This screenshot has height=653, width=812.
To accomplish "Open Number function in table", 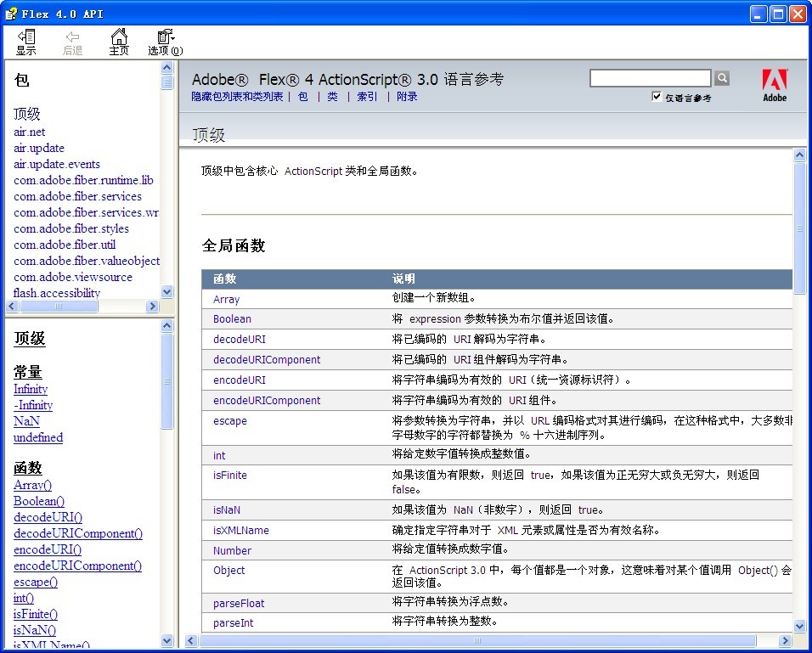I will 232,550.
